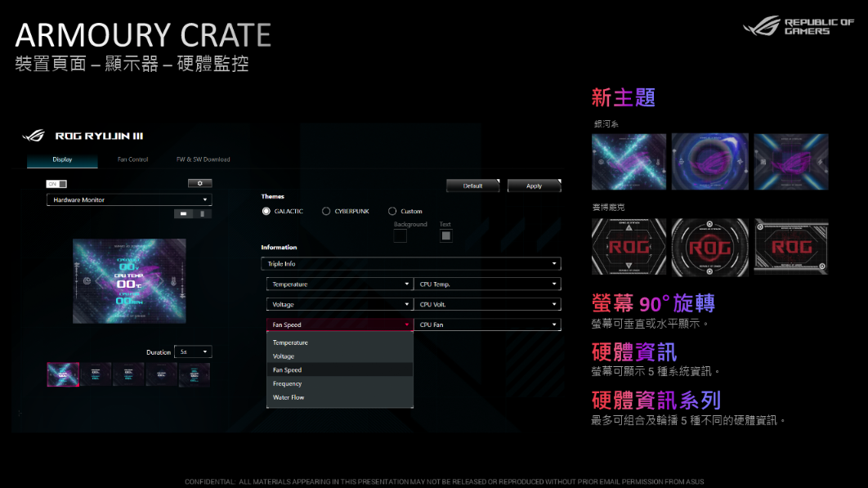Screen dimensions: 868x488
Task: Click the third Galactic theme thumbnail
Action: [791, 162]
